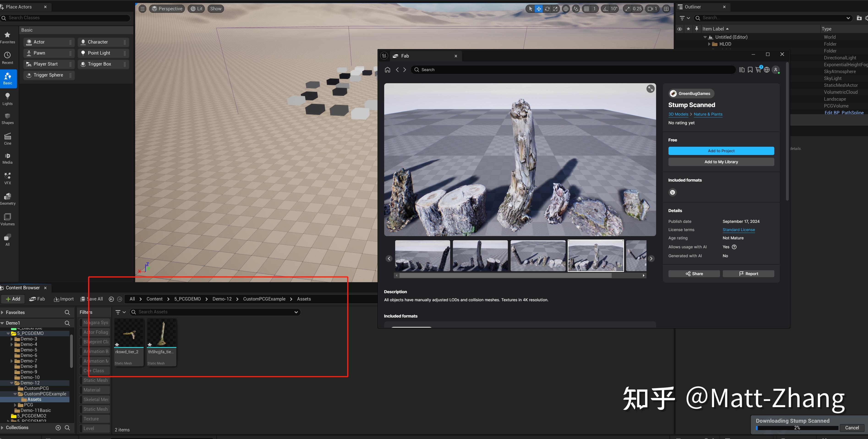Screen dimensions: 868x439
Task: Select the Move tool in viewport toolbar
Action: click(538, 9)
